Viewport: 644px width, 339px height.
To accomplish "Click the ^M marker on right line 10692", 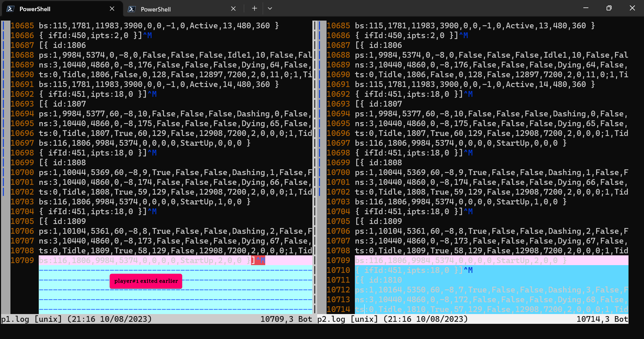I will point(468,94).
